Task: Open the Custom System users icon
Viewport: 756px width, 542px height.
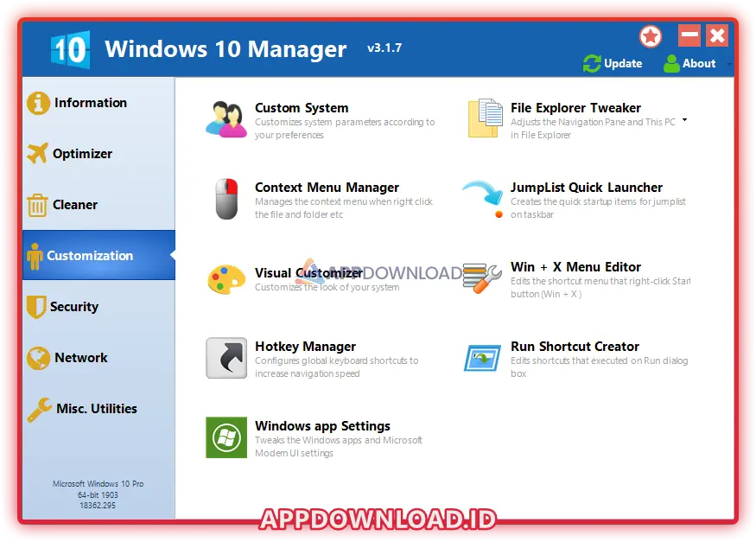Action: click(x=226, y=120)
